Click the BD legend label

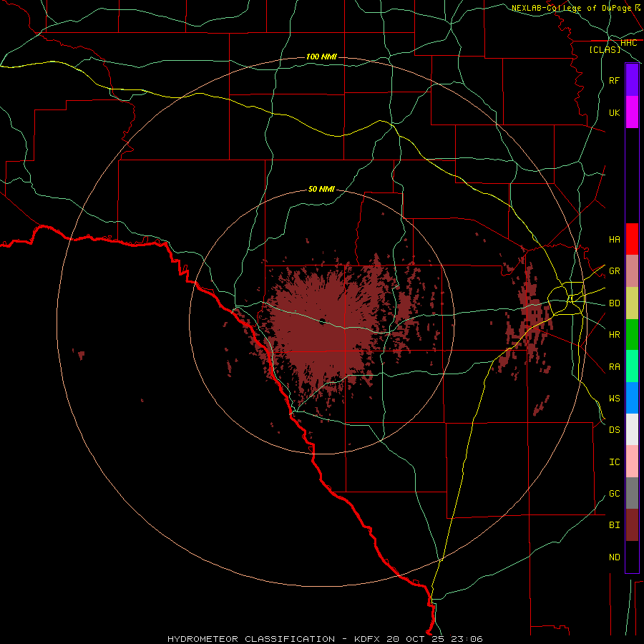point(614,303)
